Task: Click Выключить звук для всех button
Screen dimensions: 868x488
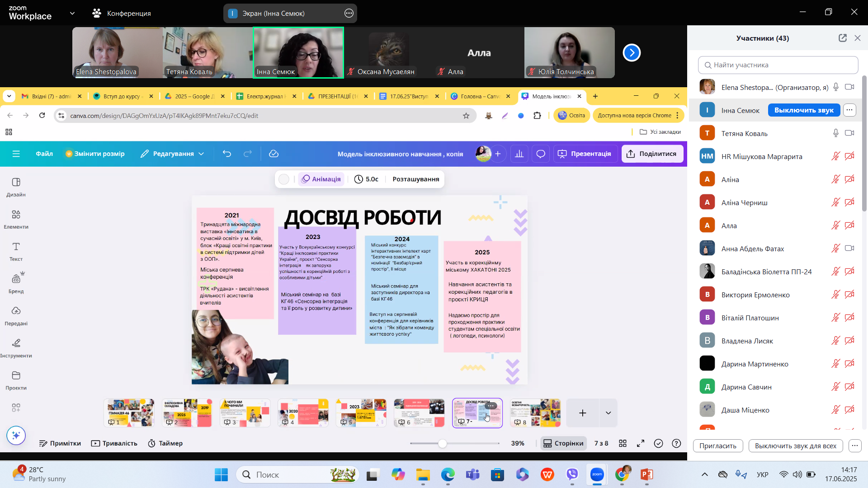Action: [795, 446]
